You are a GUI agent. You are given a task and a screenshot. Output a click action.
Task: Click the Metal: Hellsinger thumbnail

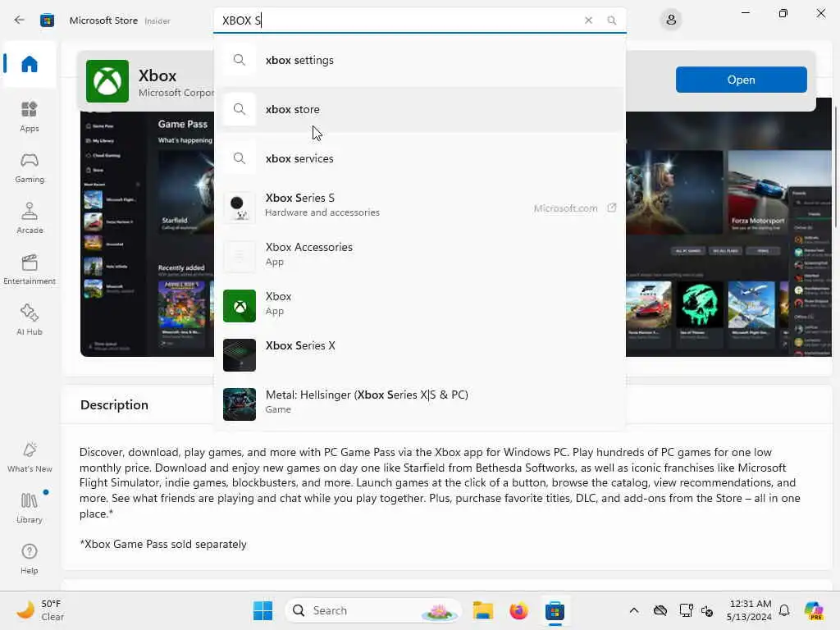240,404
